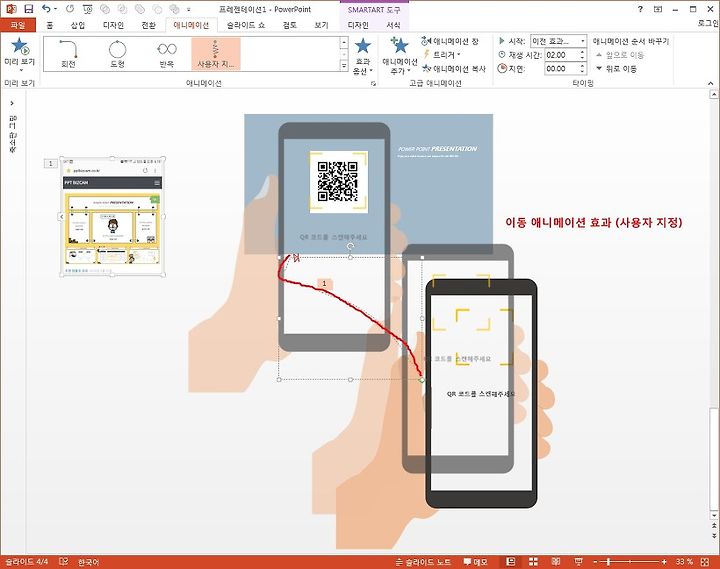720x569 pixels.
Task: Select the 반복 motion path animation
Action: pos(167,54)
